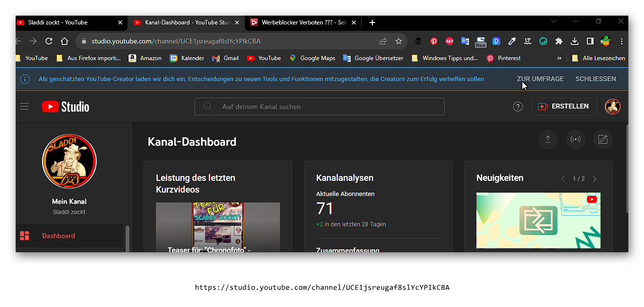
Task: Dismiss the banner with SCHLIESSEN
Action: pos(595,79)
